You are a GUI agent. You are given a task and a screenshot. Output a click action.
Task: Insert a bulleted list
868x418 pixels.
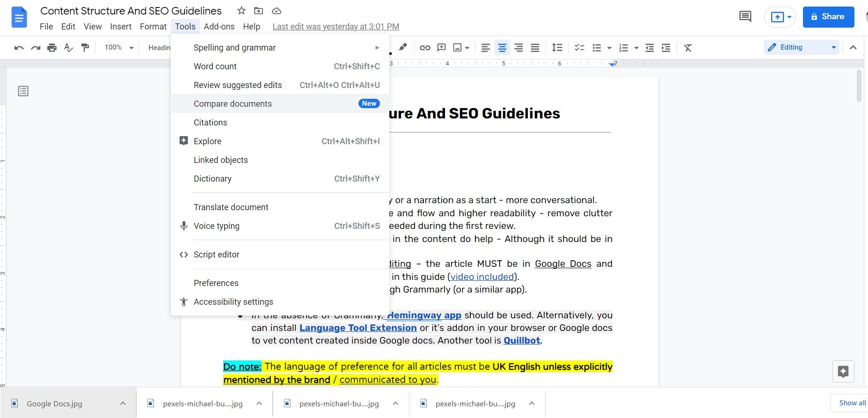(597, 48)
